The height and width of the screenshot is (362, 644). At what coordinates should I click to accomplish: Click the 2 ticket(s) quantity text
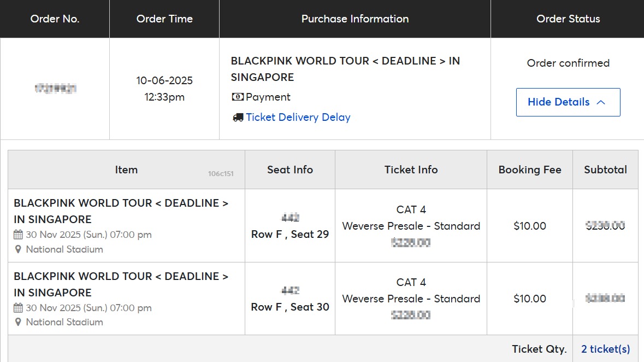pos(605,349)
